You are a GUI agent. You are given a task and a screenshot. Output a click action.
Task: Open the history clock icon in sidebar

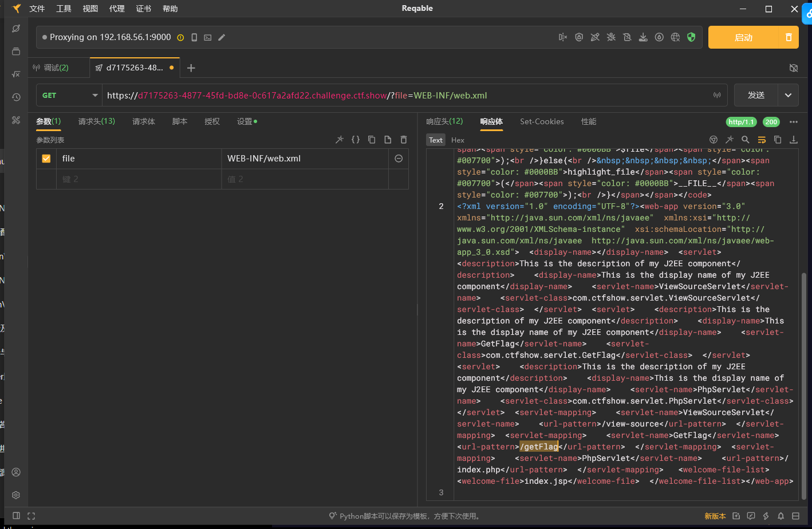(16, 97)
